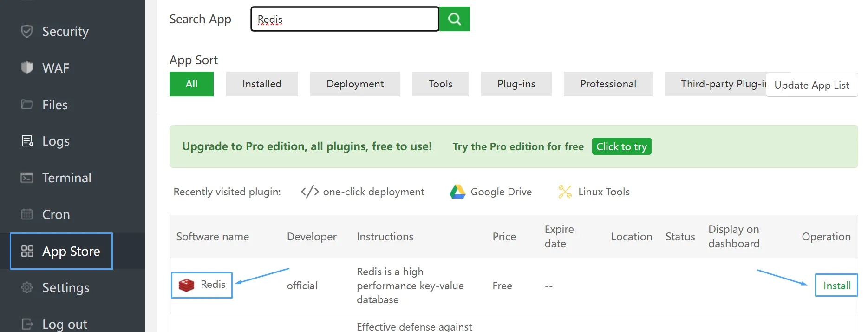Open the WAF menu item
Screen dimensions: 868x332
point(56,68)
